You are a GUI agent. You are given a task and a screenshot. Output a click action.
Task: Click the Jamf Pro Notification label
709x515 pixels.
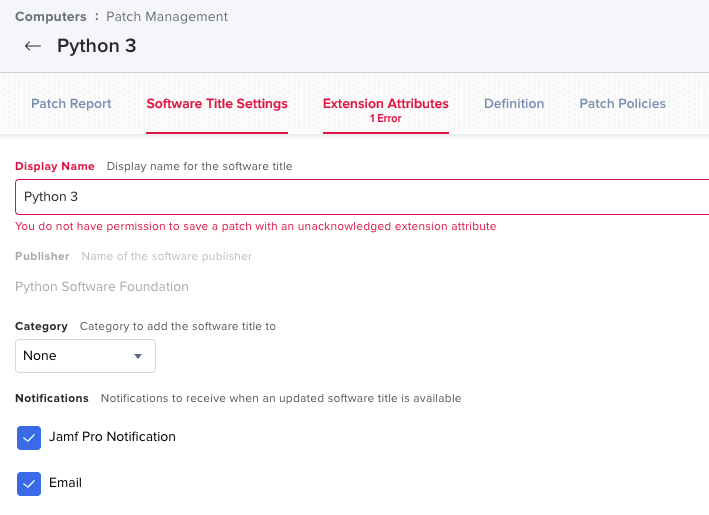pyautogui.click(x=112, y=437)
